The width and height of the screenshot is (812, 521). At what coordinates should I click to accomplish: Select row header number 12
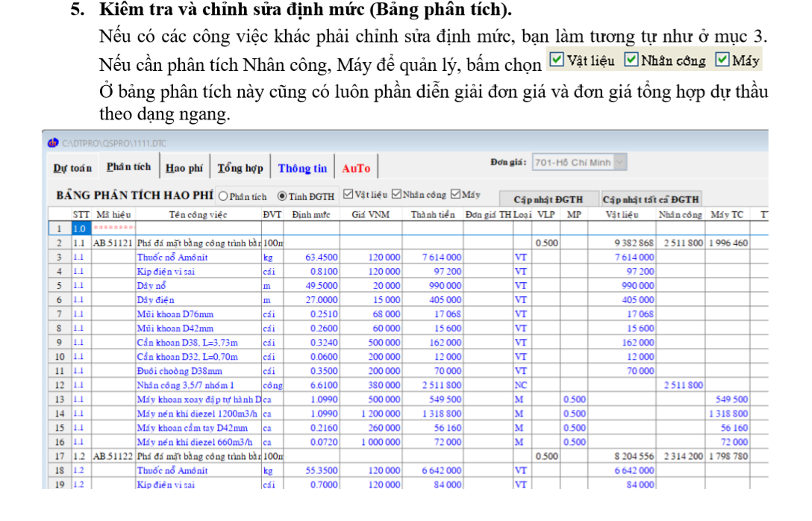[x=58, y=385]
